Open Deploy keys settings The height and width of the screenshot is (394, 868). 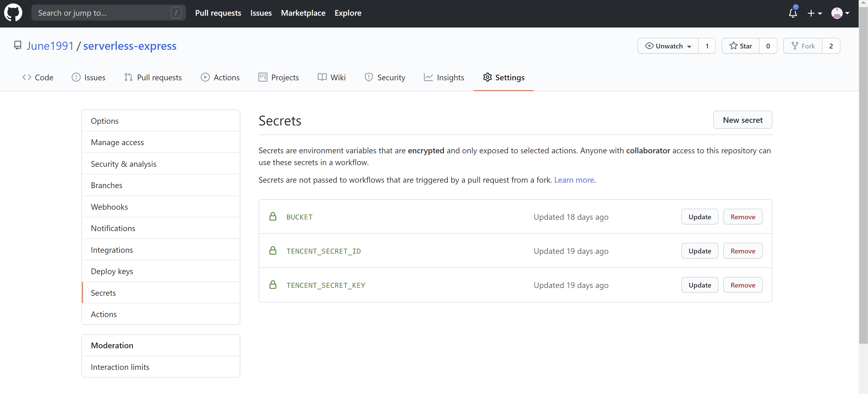coord(161,271)
